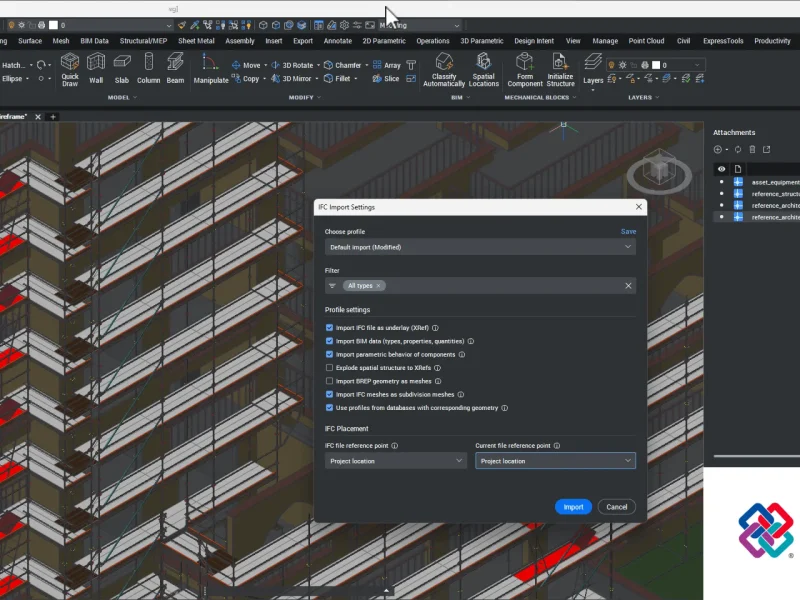This screenshot has width=800, height=600.
Task: Select reference_structure attachment row
Action: click(x=757, y=194)
